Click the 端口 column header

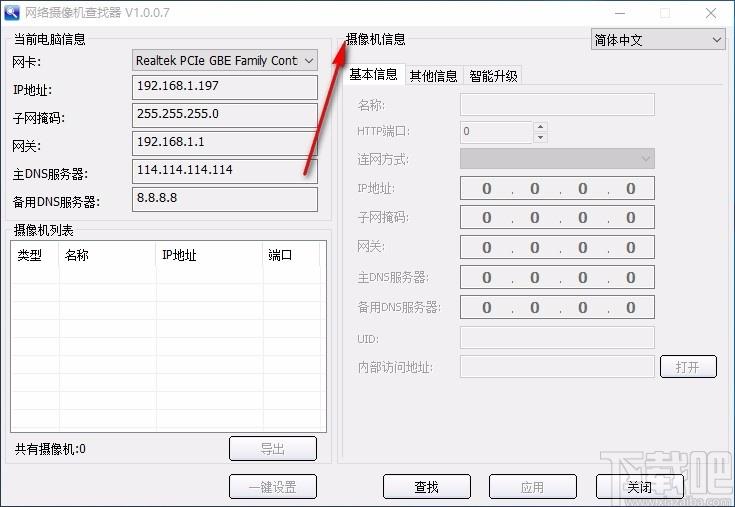pos(291,255)
